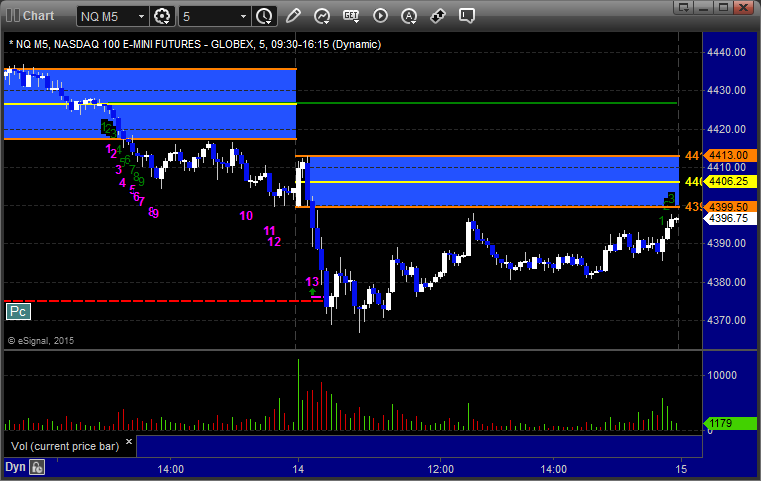The height and width of the screenshot is (481, 761).
Task: Click the green horizontal line near 4427
Action: [x=487, y=103]
